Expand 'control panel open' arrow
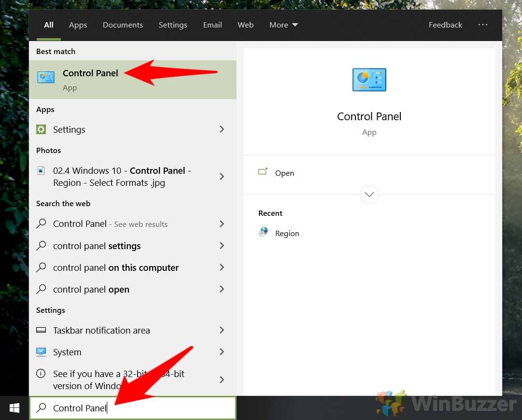Viewport: 522px width, 420px height. (x=222, y=289)
